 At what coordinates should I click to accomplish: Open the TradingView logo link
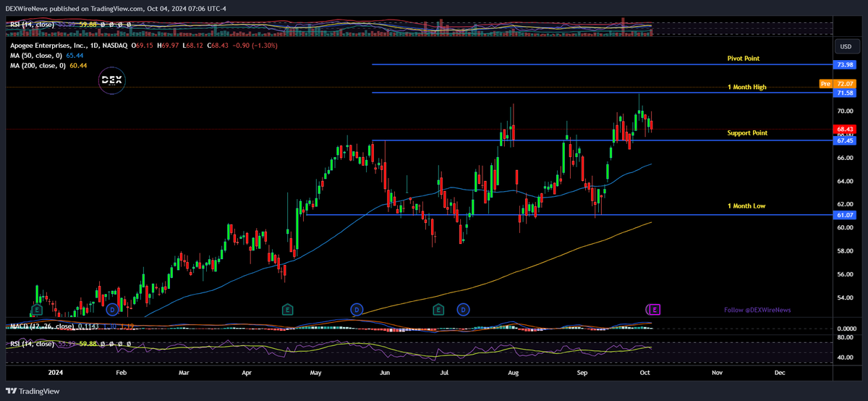33,391
